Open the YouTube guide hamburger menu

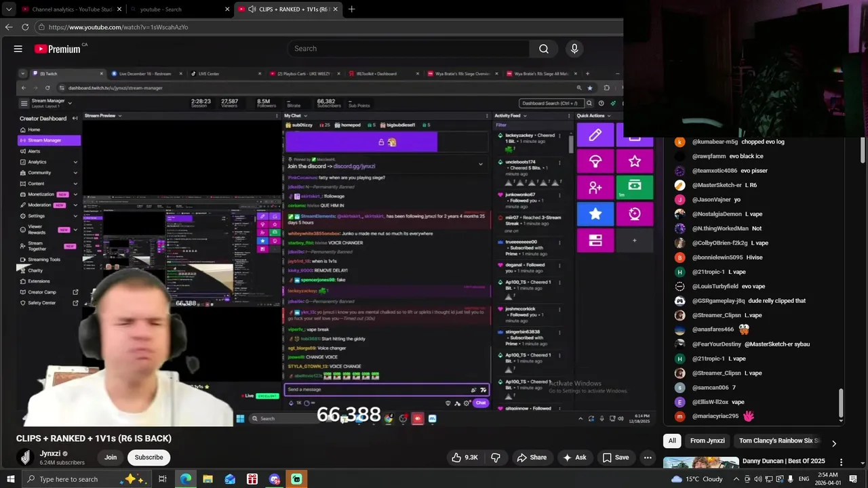click(x=18, y=49)
